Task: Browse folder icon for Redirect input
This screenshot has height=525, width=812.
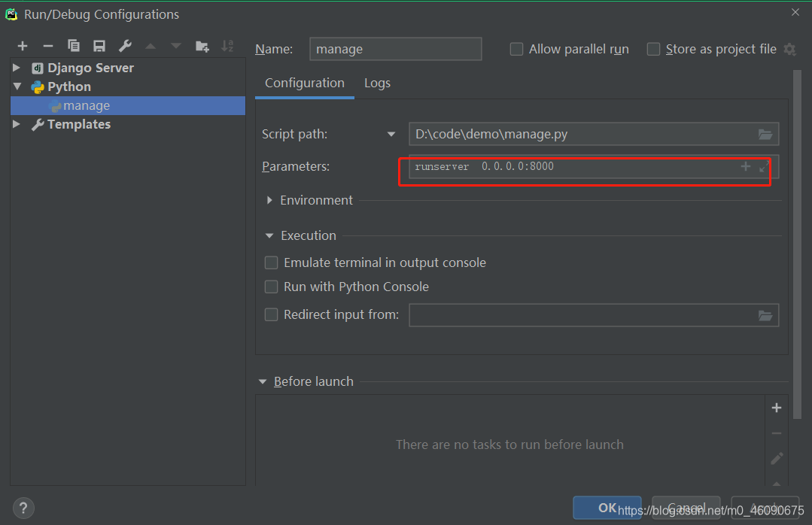Action: pos(765,315)
